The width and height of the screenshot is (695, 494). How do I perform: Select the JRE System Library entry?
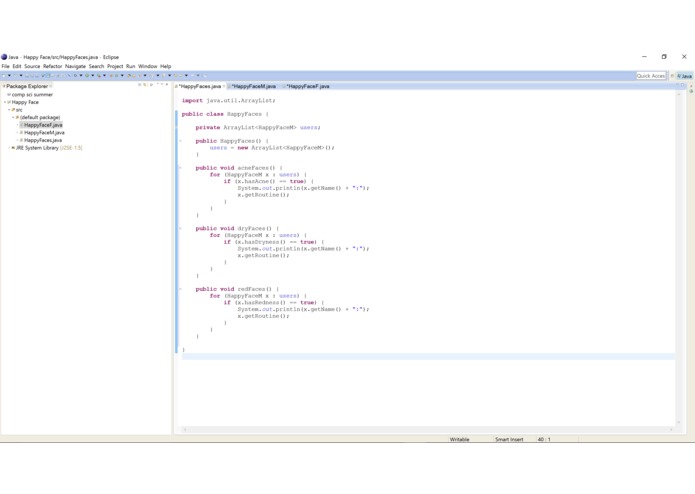coord(47,148)
